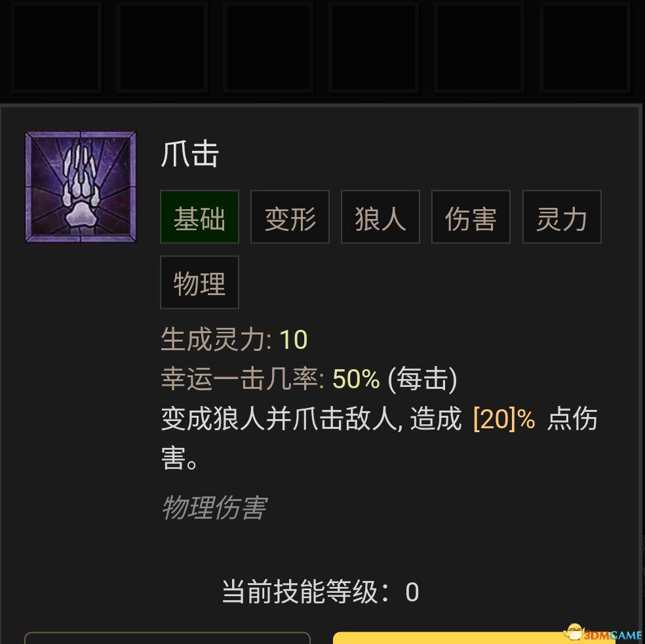
Task: Select the fifth empty skill slot in top row
Action: pos(479,47)
